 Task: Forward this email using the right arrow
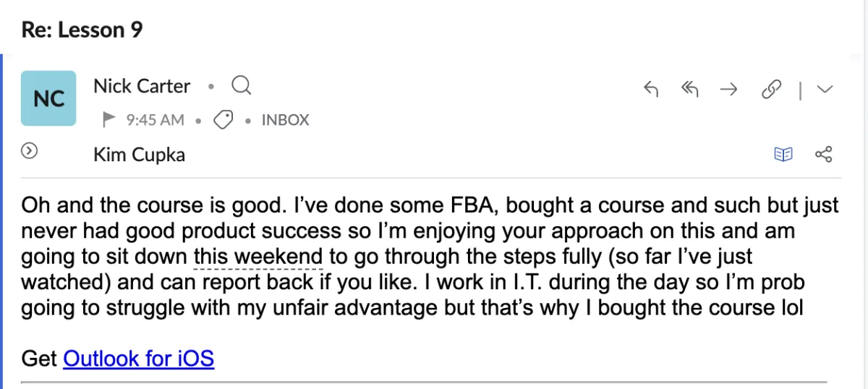(728, 90)
